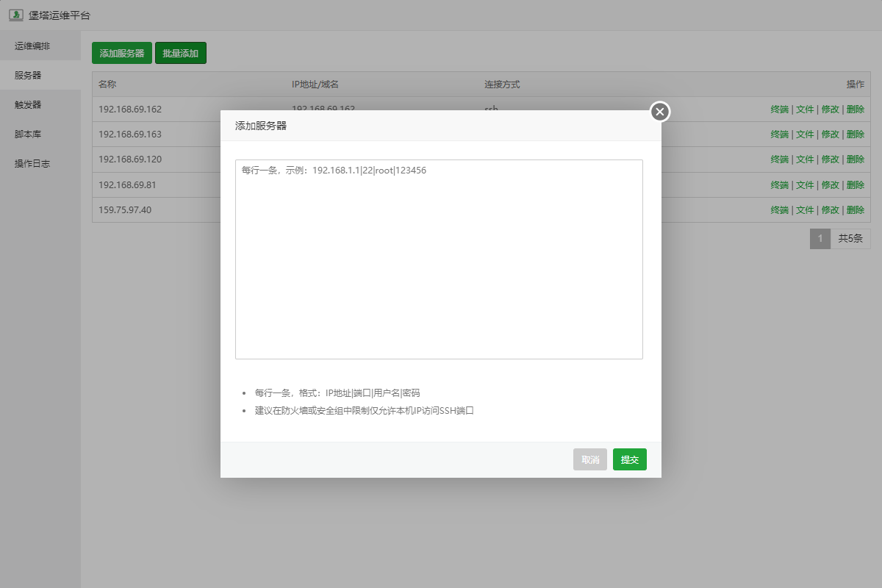Open the 运维编排 sidebar menu
882x588 pixels.
click(x=32, y=46)
